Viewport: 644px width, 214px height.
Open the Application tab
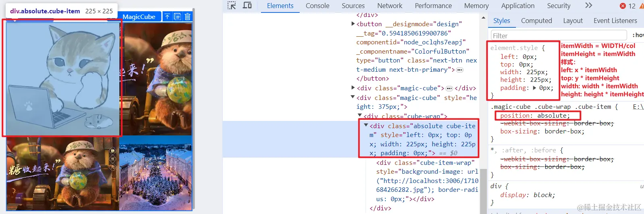518,6
